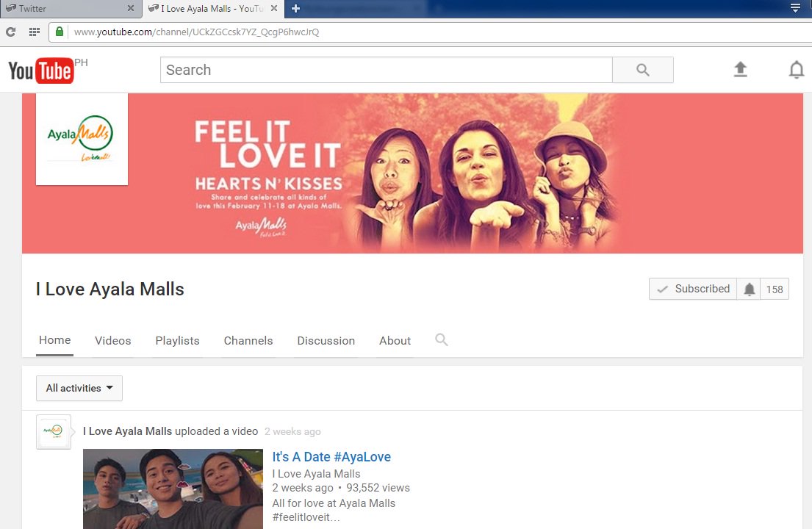Click the 2 weeks ago upload timestamp
This screenshot has width=812, height=529.
pyautogui.click(x=292, y=432)
